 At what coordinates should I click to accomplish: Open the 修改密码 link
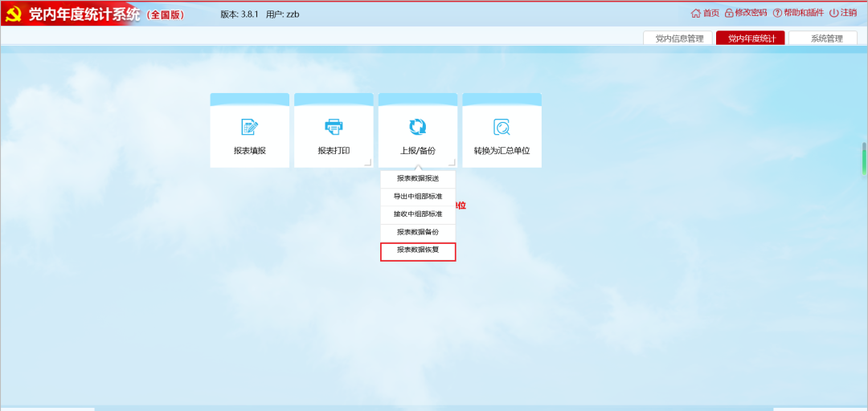751,14
